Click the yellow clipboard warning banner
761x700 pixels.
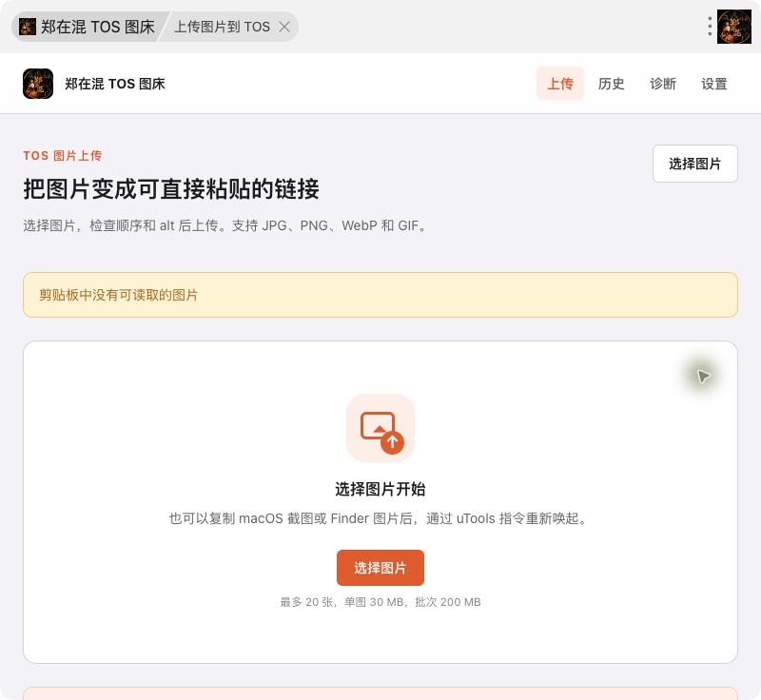[x=380, y=295]
